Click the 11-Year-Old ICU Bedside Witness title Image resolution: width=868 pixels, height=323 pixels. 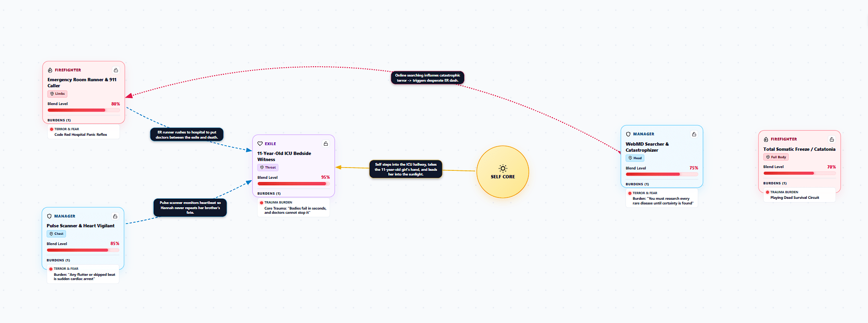284,156
